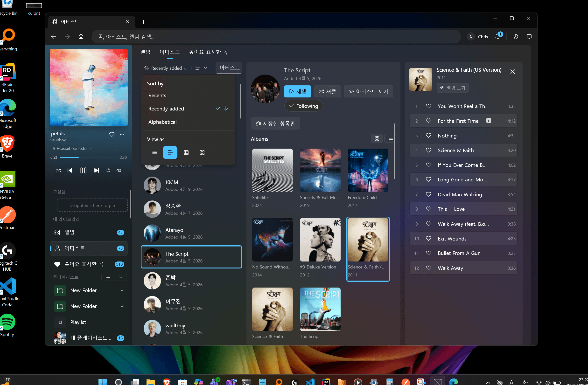Open the 앨범 library section in sidebar
This screenshot has height=385, width=588.
point(89,232)
